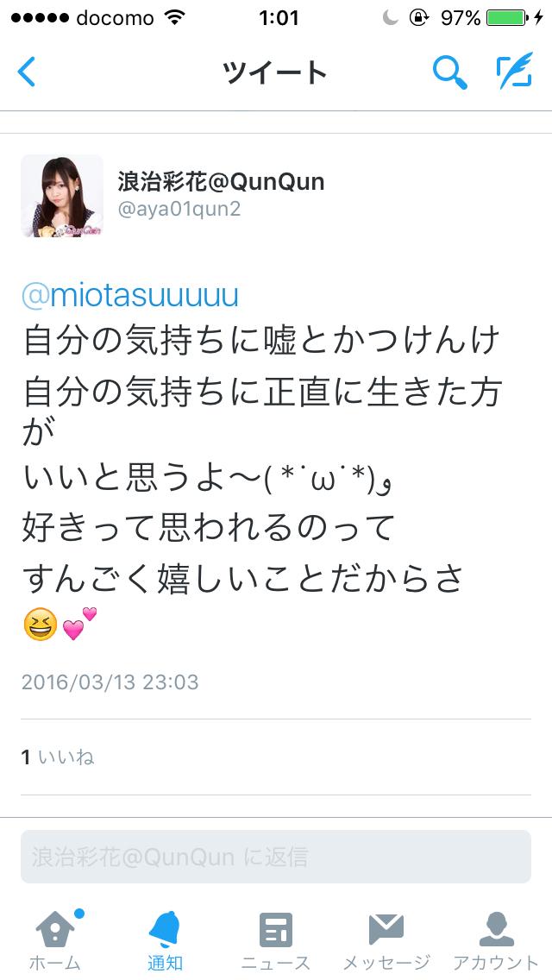Open the search magnifier icon

pos(449,72)
